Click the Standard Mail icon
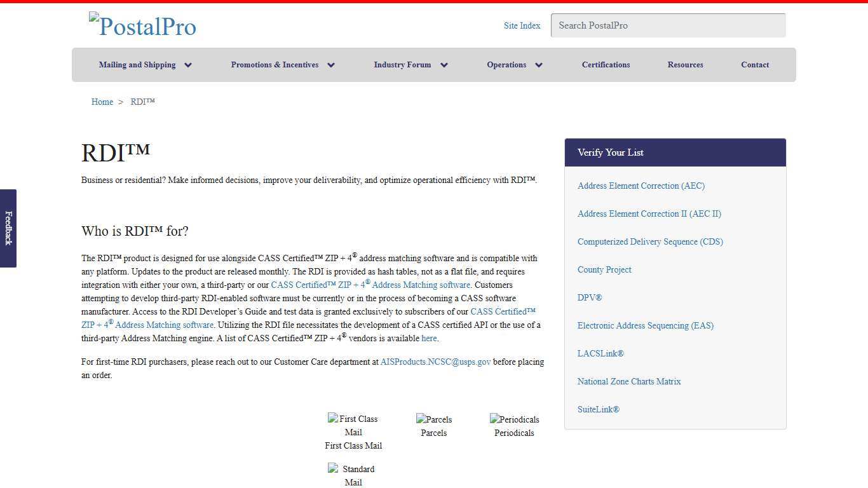The image size is (868, 488). pos(353,475)
